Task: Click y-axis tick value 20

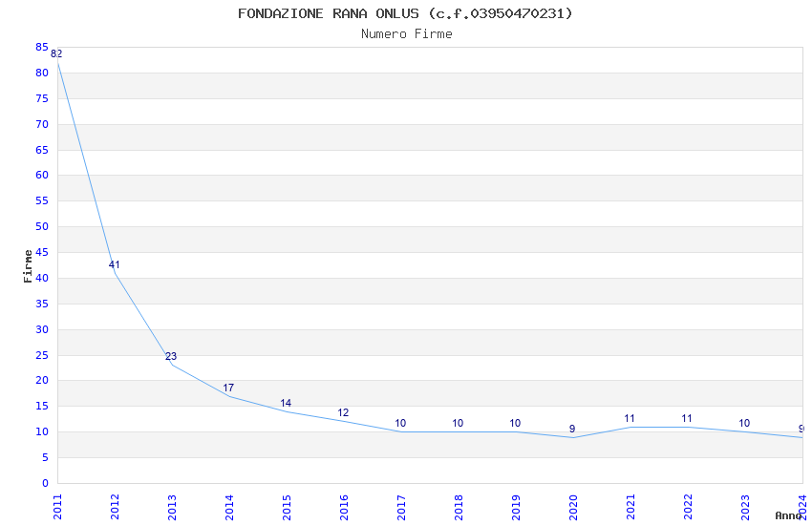Action: pyautogui.click(x=42, y=380)
